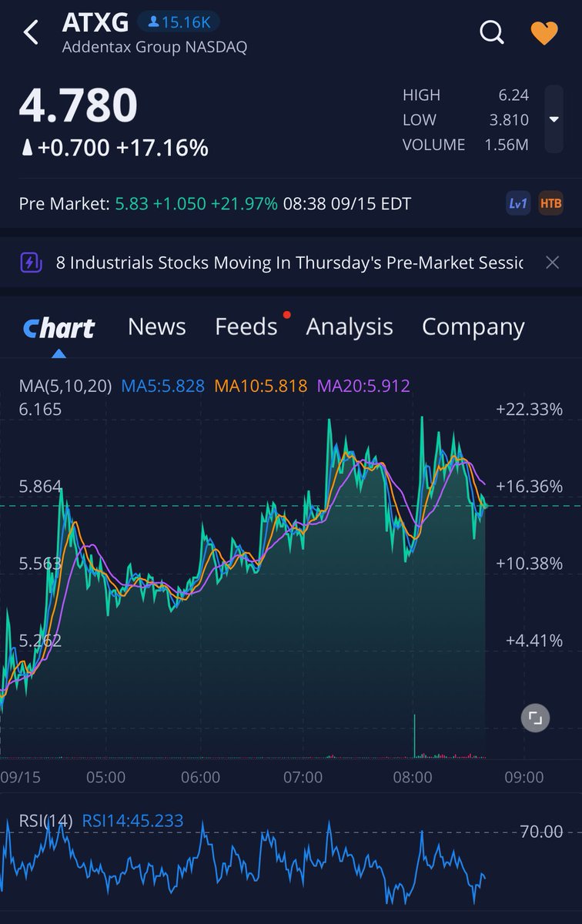582x924 pixels.
Task: Dismiss the news banner with X
Action: pos(552,263)
